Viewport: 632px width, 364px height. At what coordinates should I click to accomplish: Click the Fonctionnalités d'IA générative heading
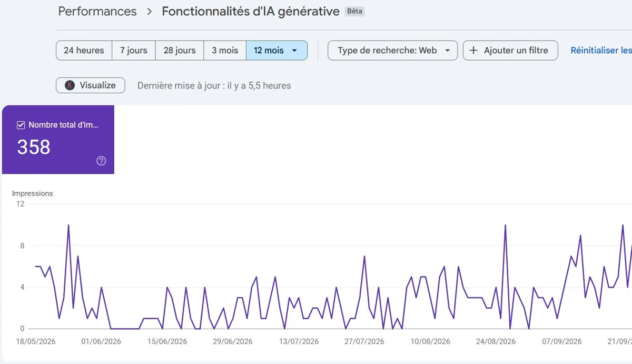[x=251, y=12]
